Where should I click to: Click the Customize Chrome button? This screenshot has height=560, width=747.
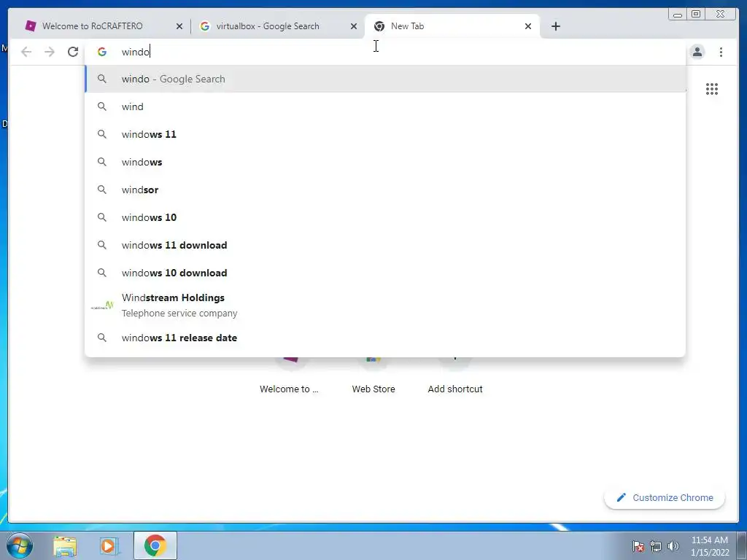(665, 497)
